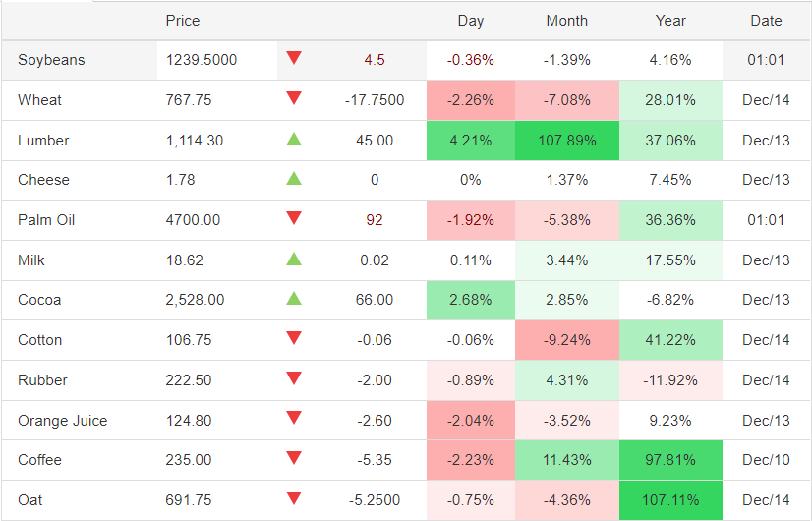Open the Rubber commodity link
The height and width of the screenshot is (521, 812).
42,380
